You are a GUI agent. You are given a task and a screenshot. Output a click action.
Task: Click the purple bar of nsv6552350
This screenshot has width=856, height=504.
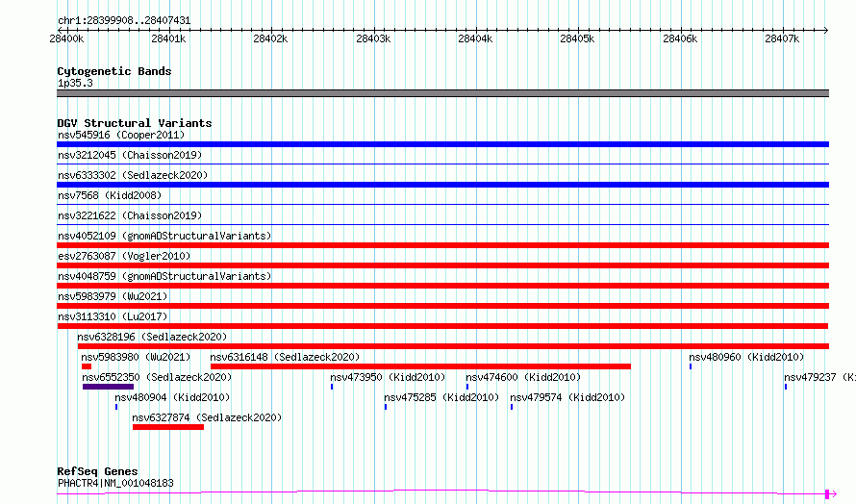tap(108, 387)
